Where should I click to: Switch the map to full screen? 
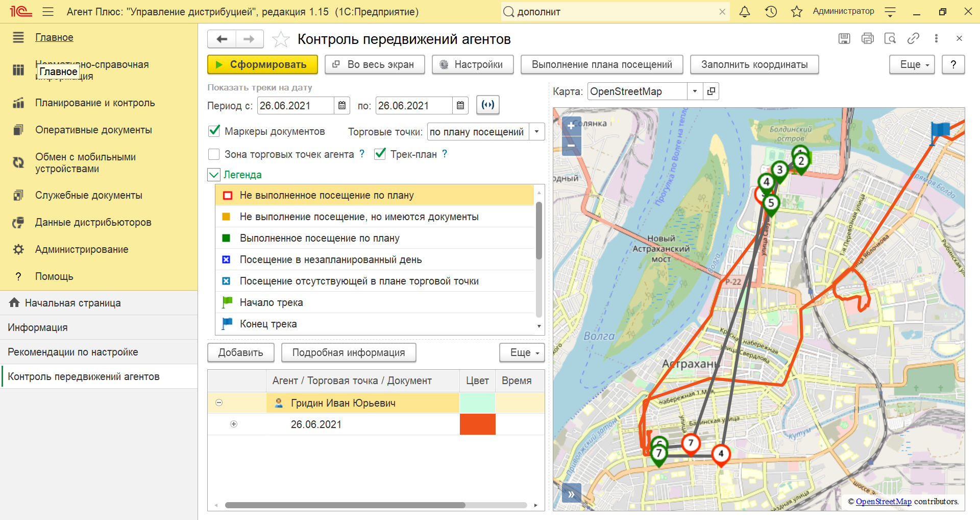[x=375, y=64]
